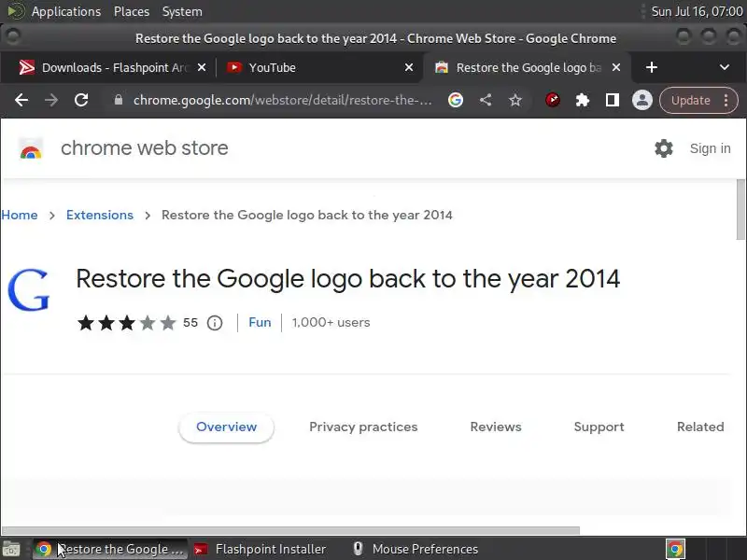The width and height of the screenshot is (747, 560).
Task: Click the horizontal page scrollbar
Action: (x=290, y=530)
